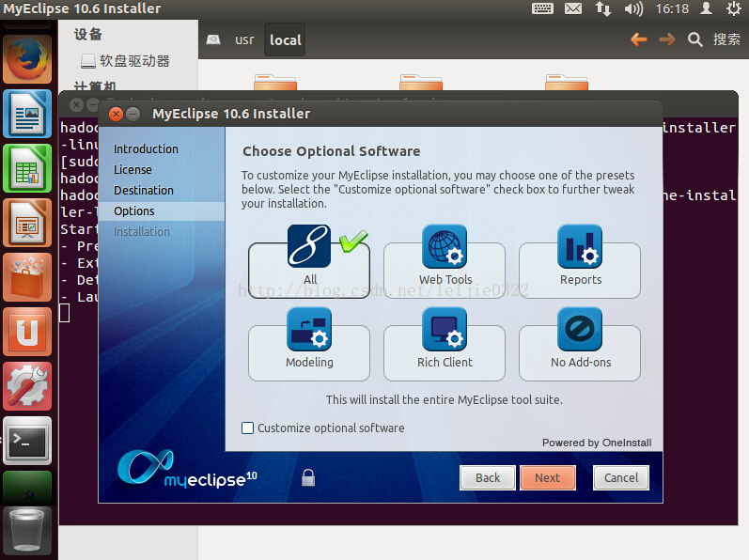Viewport: 749px width, 560px height.
Task: Open the clock showing 16:18
Action: tap(672, 8)
